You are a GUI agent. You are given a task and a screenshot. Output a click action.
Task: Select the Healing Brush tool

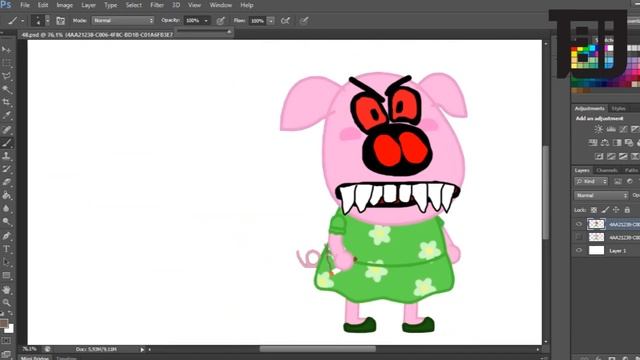(7, 130)
